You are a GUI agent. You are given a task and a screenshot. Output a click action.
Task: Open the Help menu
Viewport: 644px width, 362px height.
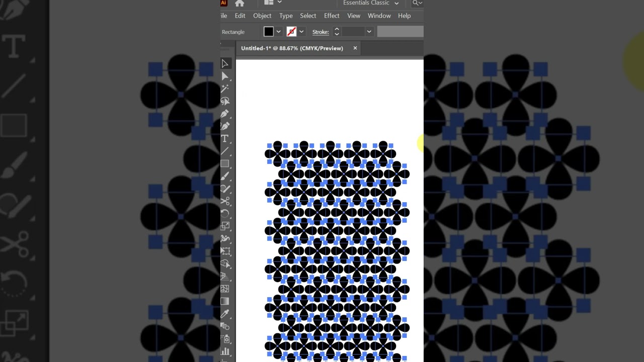405,16
